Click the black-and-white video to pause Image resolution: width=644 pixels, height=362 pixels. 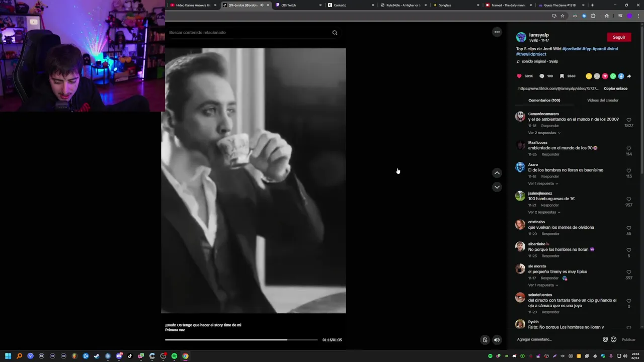tap(254, 180)
